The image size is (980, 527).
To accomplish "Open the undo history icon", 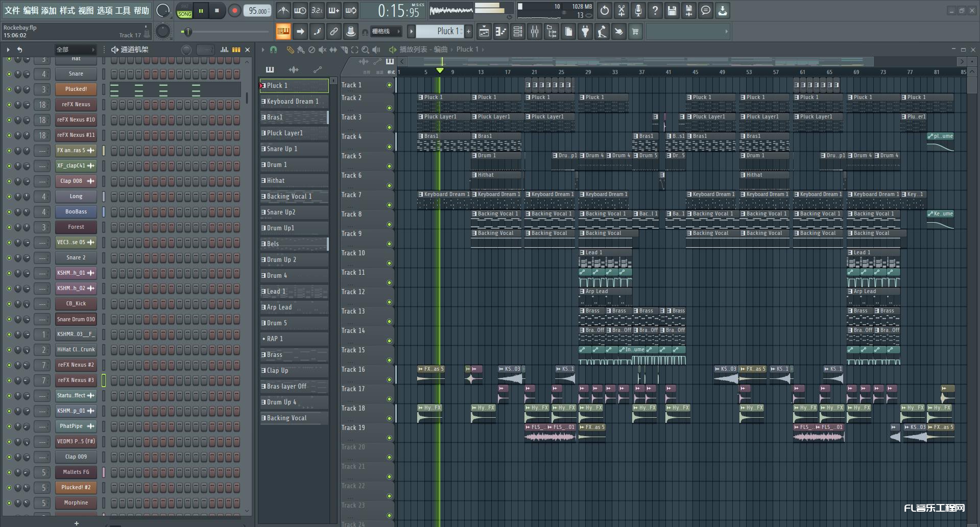I will coord(604,10).
